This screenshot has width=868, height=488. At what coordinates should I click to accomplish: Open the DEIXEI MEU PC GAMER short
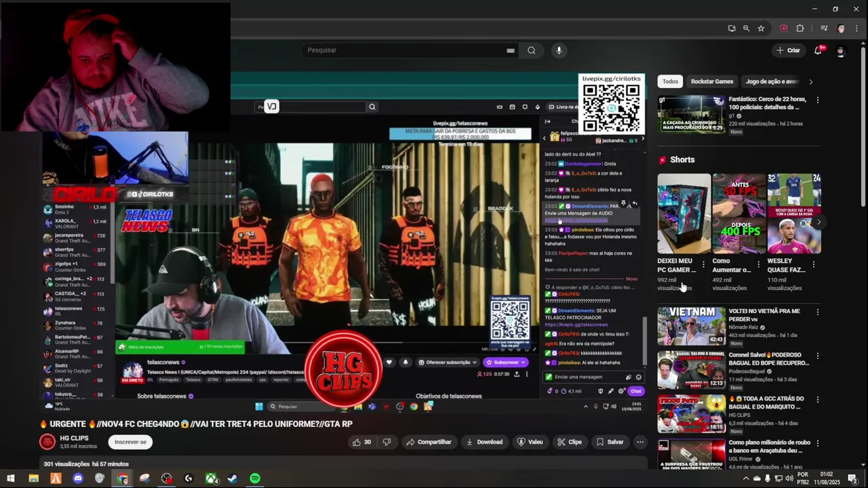[684, 213]
